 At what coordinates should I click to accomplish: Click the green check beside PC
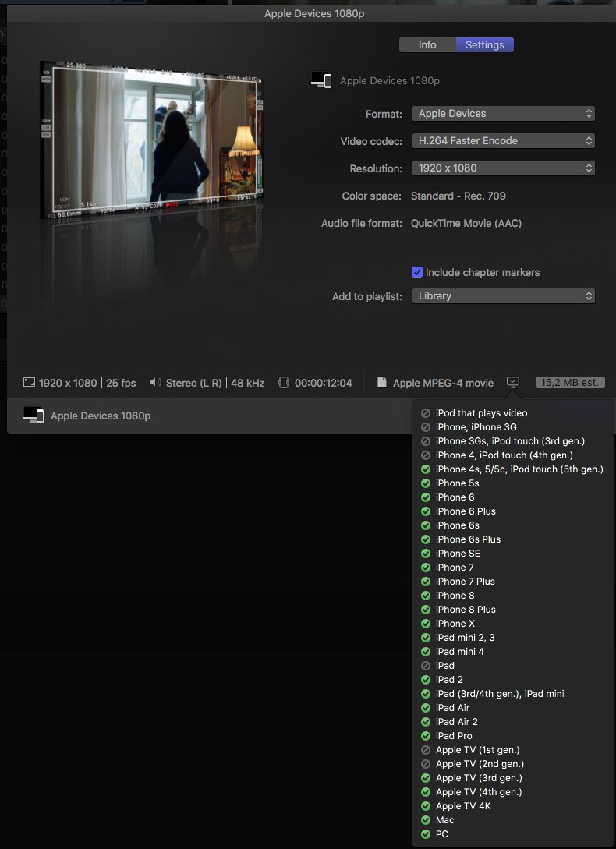[426, 834]
